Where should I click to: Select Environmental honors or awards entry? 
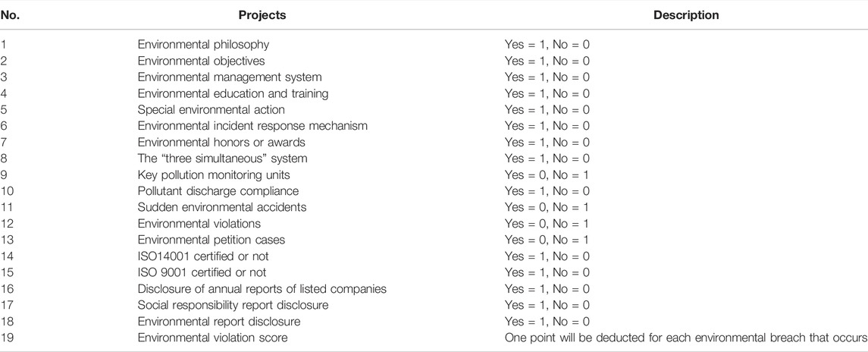click(x=221, y=142)
